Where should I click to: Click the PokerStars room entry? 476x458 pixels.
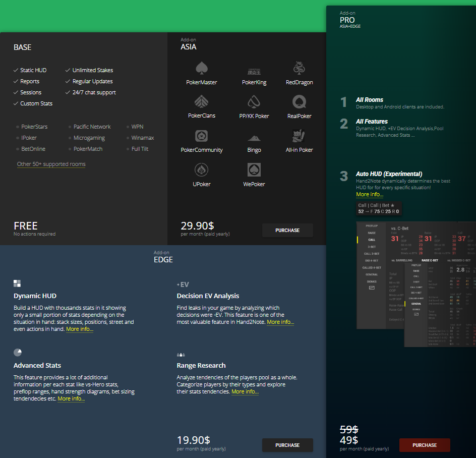[x=34, y=127]
